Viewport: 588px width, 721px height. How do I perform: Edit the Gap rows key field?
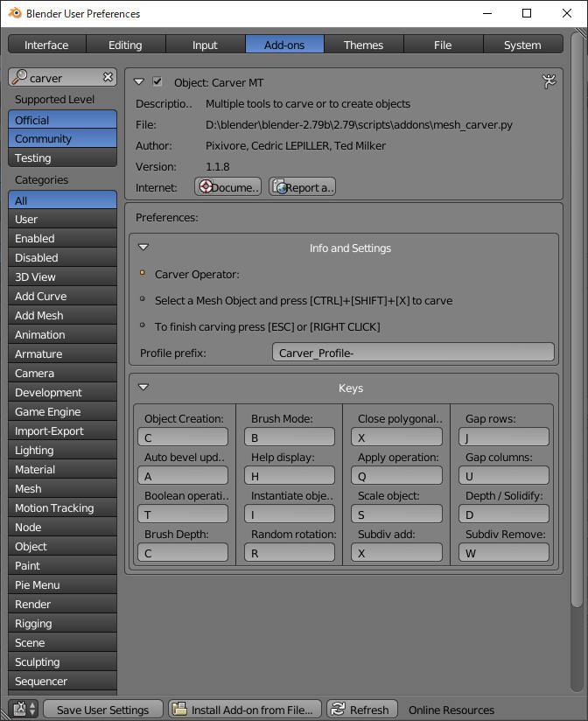point(504,437)
